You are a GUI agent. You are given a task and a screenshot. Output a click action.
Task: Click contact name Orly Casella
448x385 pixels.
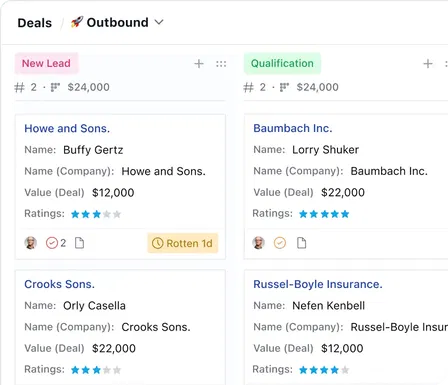pos(94,306)
